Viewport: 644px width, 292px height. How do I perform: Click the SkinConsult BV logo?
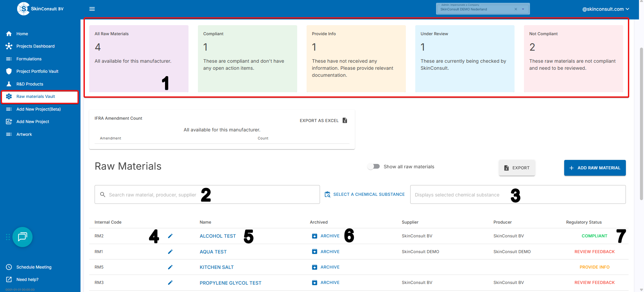coord(23,9)
